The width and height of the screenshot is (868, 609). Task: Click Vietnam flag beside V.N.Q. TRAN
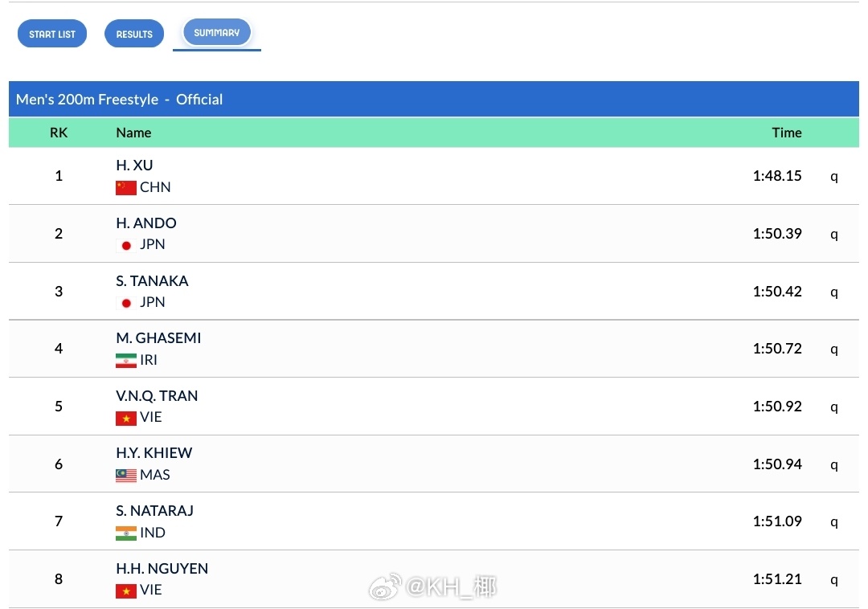[125, 418]
